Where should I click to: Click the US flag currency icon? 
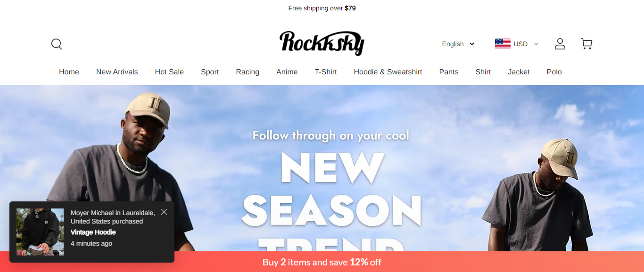503,44
